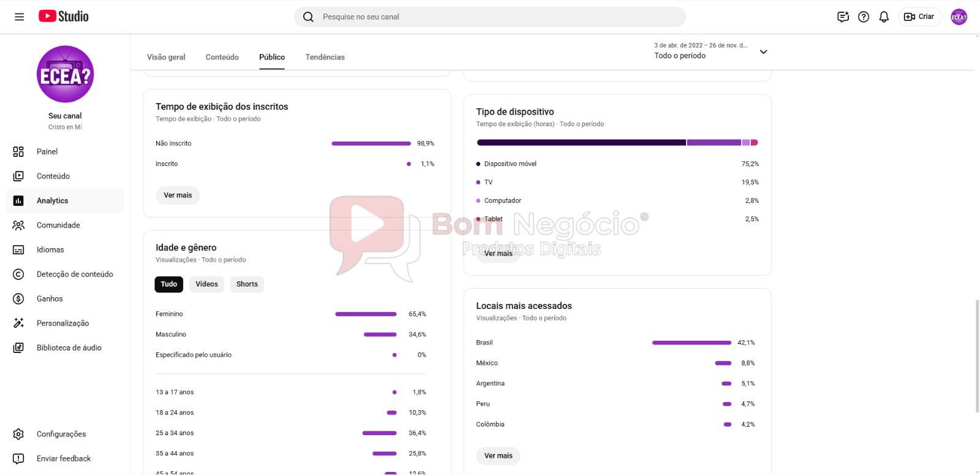
Task: Open Personalização in the sidebar
Action: tap(62, 323)
